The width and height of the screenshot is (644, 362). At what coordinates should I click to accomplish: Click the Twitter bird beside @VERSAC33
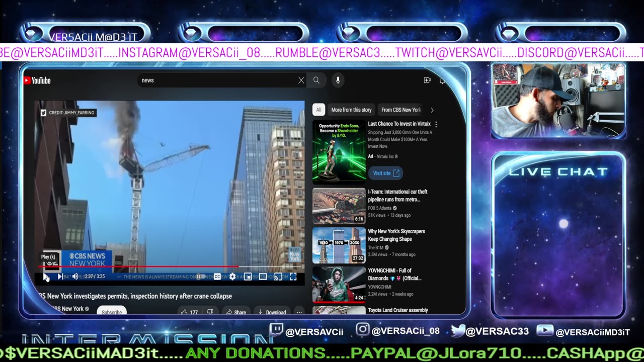(x=458, y=330)
